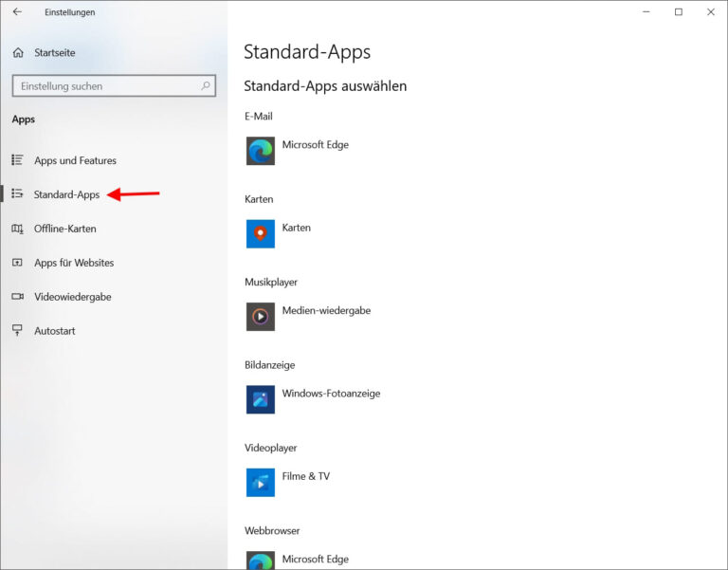Click the Apps section heading in sidebar

click(x=23, y=120)
